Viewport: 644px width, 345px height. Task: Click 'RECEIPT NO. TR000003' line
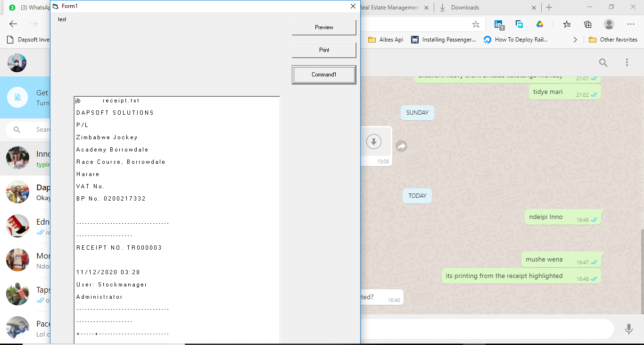(119, 248)
